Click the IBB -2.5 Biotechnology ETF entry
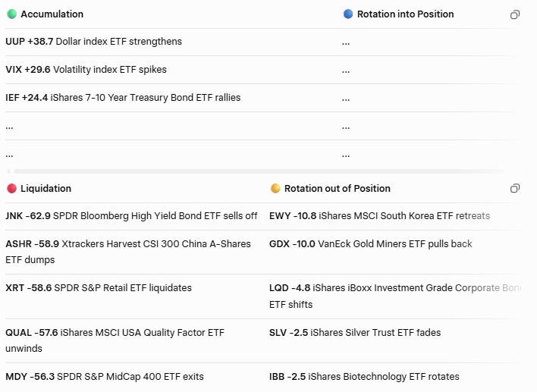The image size is (537, 392). [x=364, y=377]
